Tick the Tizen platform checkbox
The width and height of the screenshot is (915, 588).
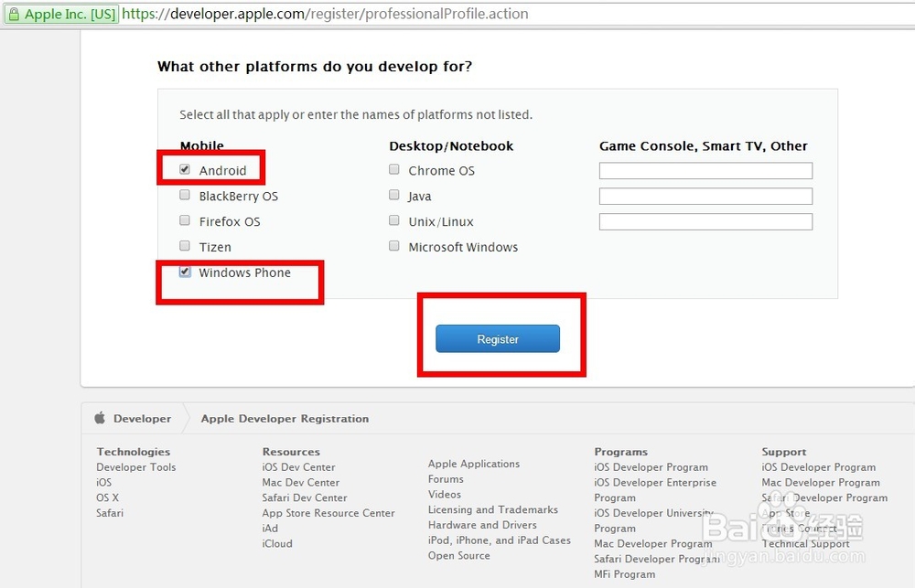point(186,247)
